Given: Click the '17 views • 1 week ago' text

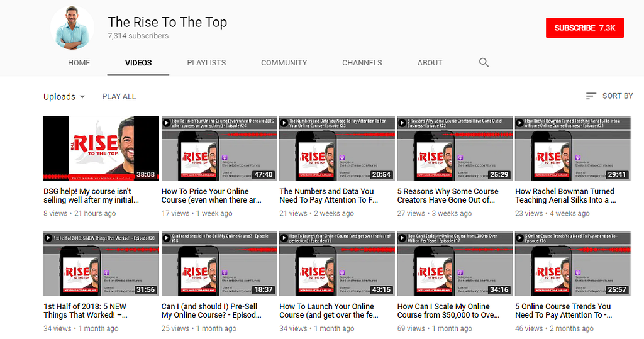Looking at the screenshot, I should tap(197, 213).
